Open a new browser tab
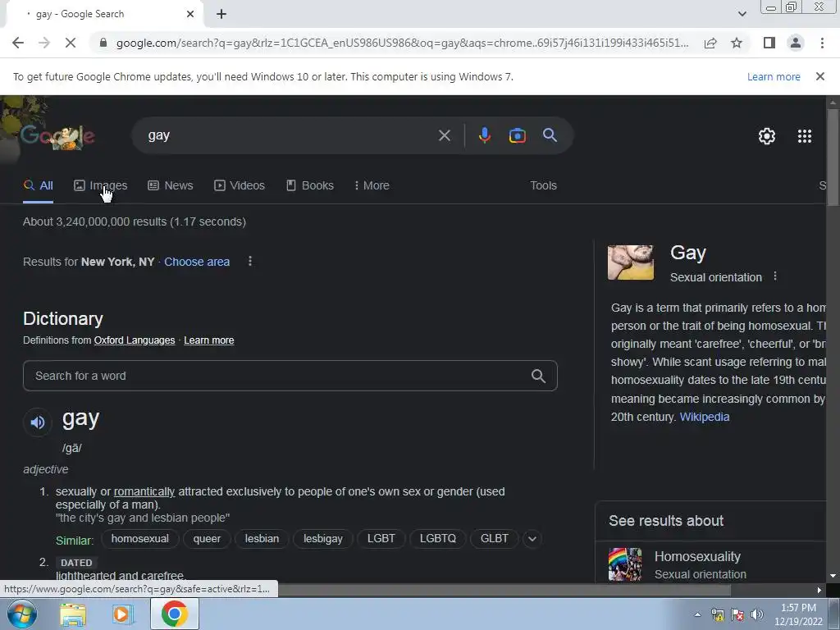Image resolution: width=840 pixels, height=630 pixels. [x=221, y=14]
